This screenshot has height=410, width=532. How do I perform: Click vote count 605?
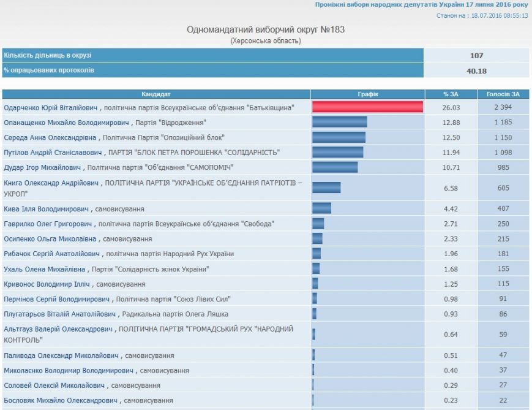point(503,188)
